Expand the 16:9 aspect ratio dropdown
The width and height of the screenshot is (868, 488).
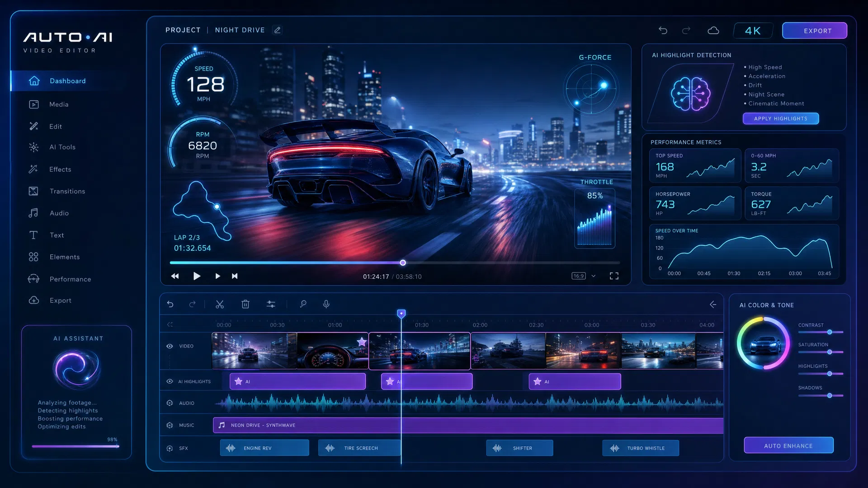[x=584, y=276]
